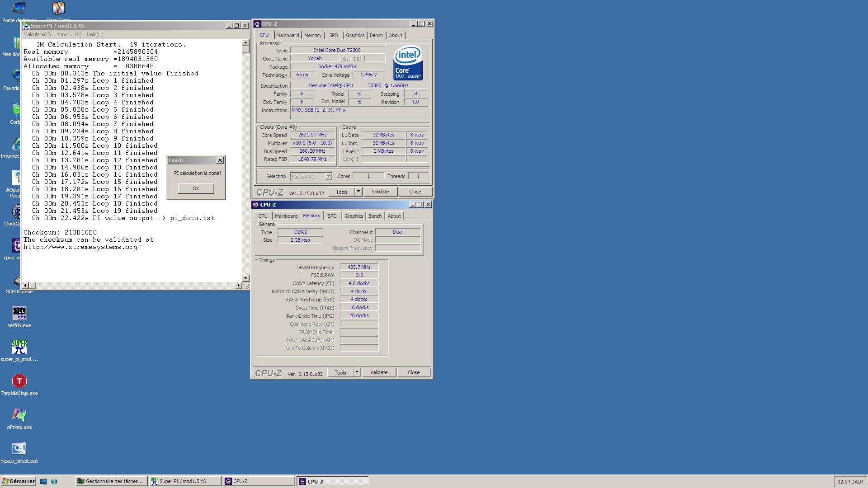Select Mainboard tab in lower CPU-Z

(x=286, y=216)
